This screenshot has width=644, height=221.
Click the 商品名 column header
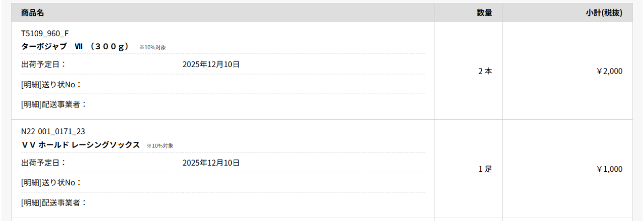coord(32,13)
